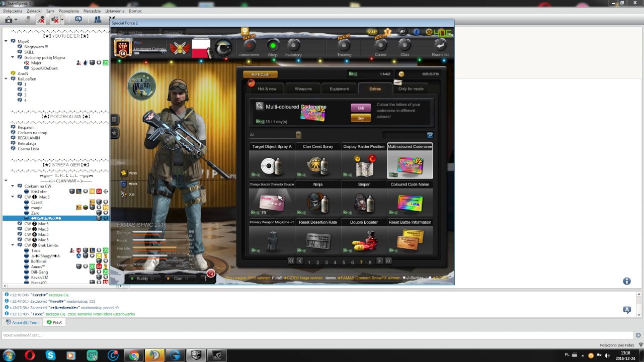Viewport: 644px width, 362px height.
Task: Open the contacts icon in TeamSpeak toolbar
Action: pyautogui.click(x=98, y=20)
